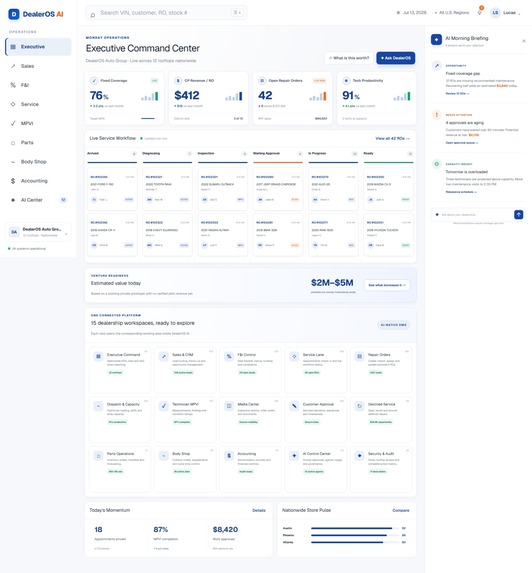The image size is (532, 573).
Task: Click the Ask DealerOS button
Action: click(395, 58)
